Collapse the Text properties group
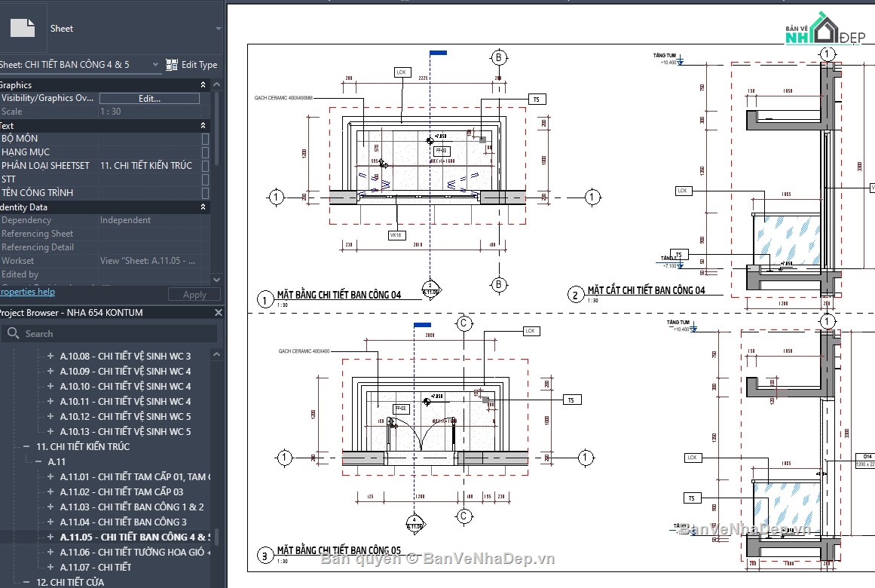 coord(203,126)
